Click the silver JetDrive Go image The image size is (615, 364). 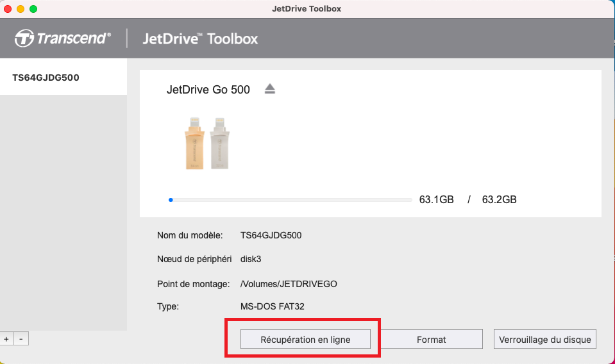219,144
